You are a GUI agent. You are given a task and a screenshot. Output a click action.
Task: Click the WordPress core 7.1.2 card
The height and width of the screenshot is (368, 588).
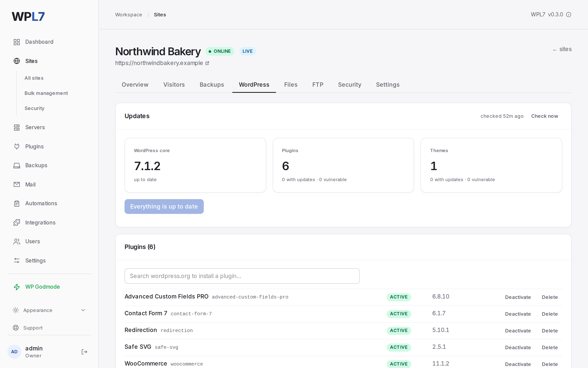pyautogui.click(x=195, y=165)
